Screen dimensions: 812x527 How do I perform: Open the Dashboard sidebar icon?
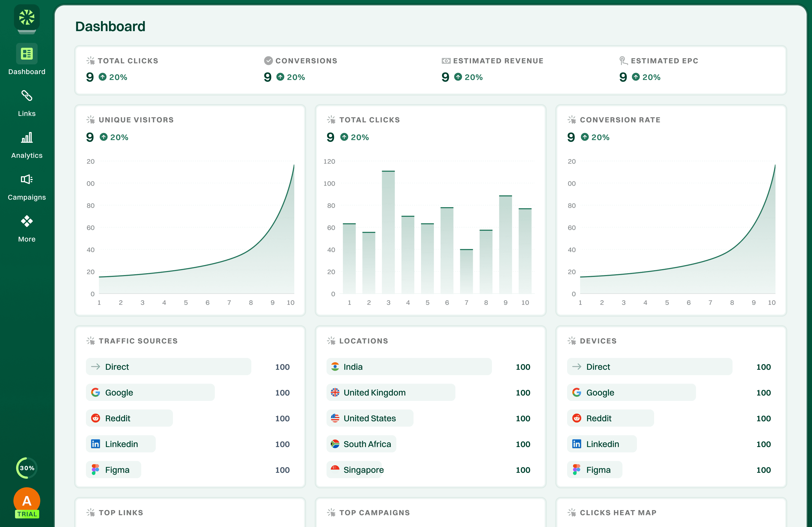tap(27, 53)
